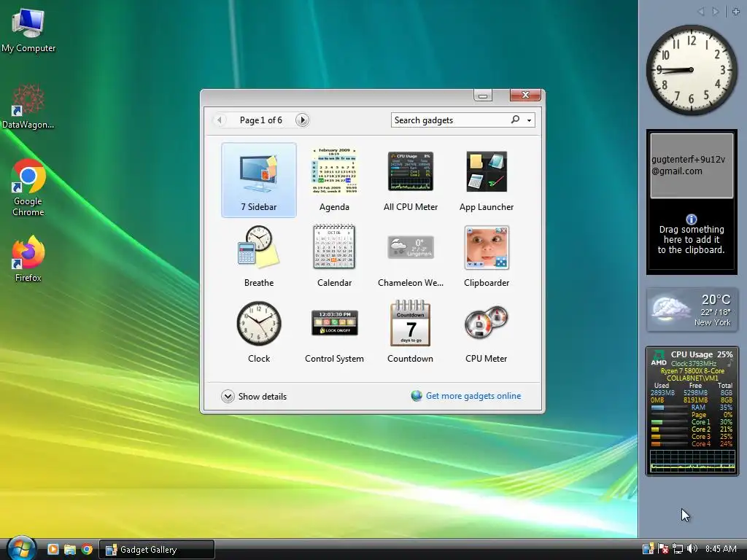Click the sidebar analog clock gadget
The width and height of the screenshot is (747, 560).
pyautogui.click(x=692, y=70)
